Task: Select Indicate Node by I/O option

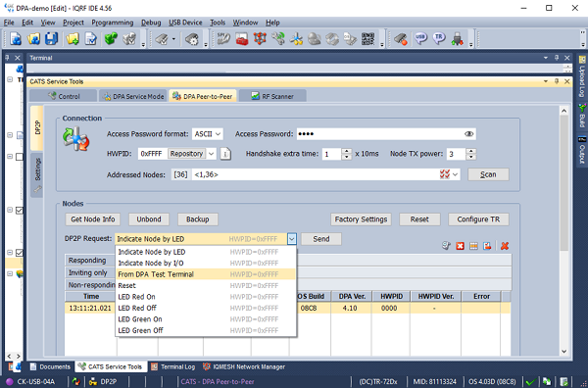Action: [x=206, y=264]
